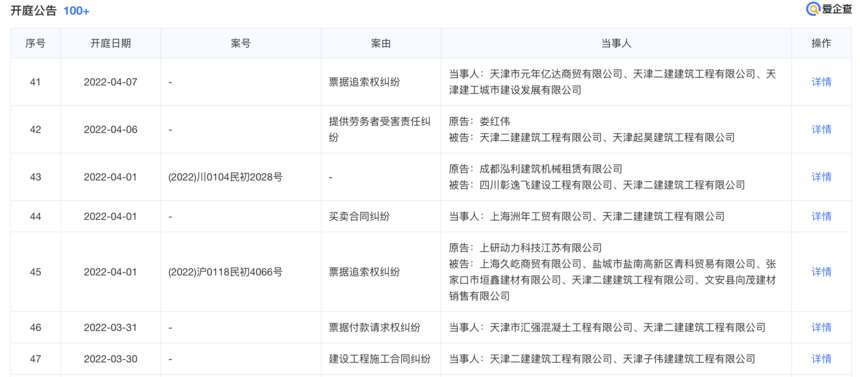Open 详情 for row 41

click(x=821, y=82)
